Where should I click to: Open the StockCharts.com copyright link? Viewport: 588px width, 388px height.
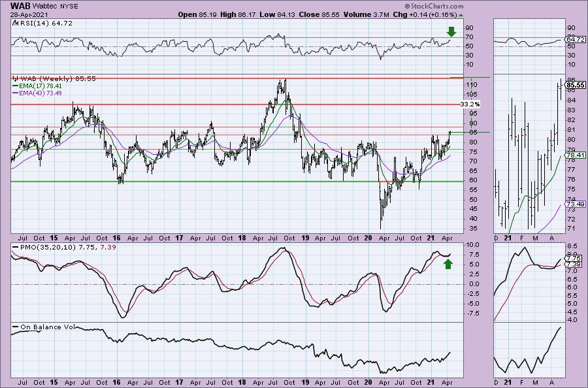[434, 6]
